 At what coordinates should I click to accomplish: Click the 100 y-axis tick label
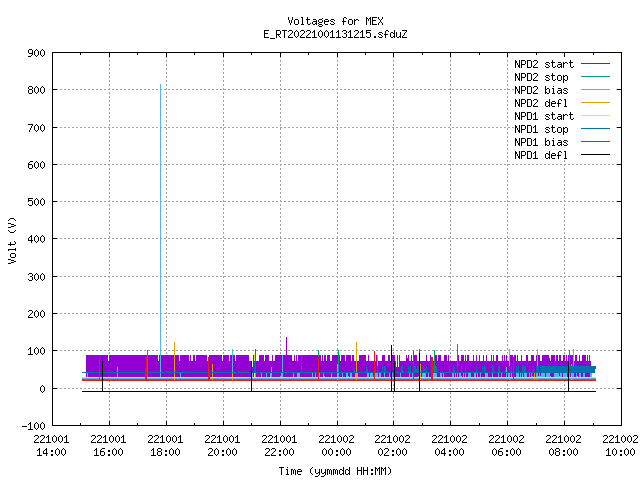click(36, 351)
